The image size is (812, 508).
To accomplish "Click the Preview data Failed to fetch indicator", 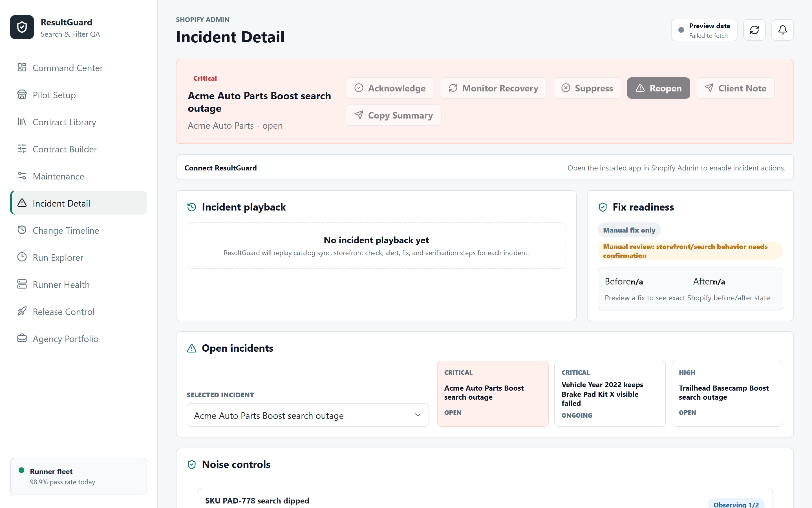I will pos(704,30).
